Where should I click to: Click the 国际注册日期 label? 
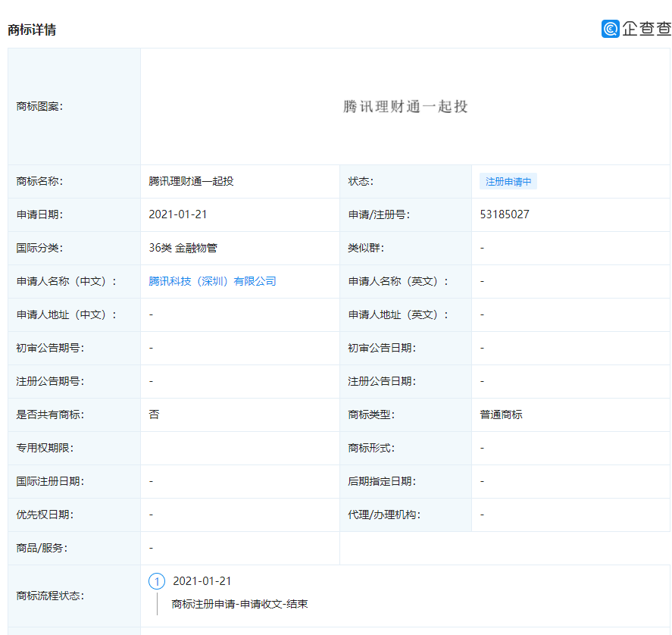click(x=50, y=481)
